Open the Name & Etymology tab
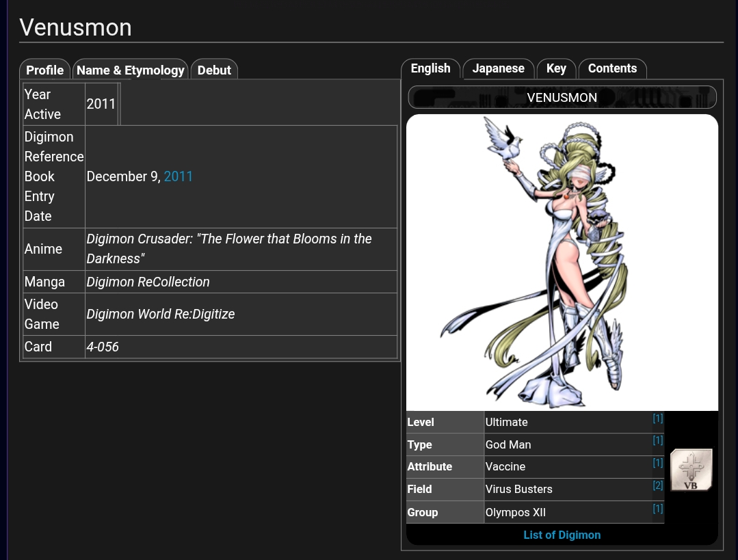This screenshot has width=738, height=560. tap(131, 70)
